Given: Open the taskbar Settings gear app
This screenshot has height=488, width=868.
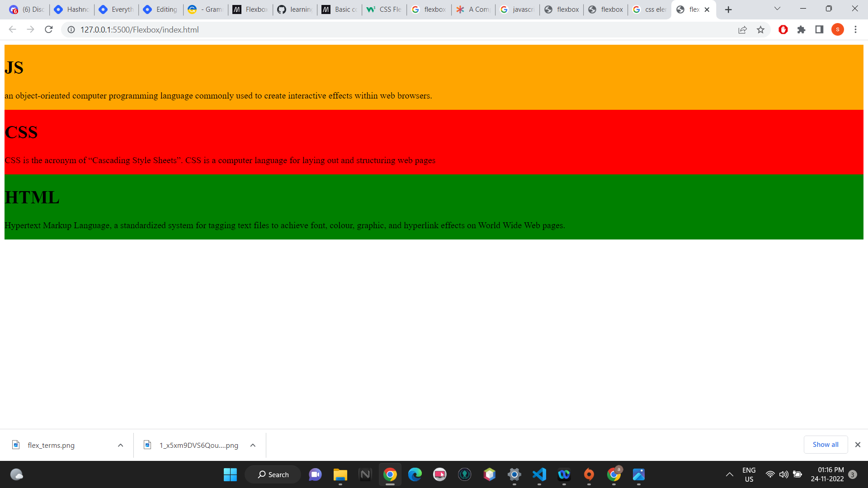Looking at the screenshot, I should tap(514, 474).
